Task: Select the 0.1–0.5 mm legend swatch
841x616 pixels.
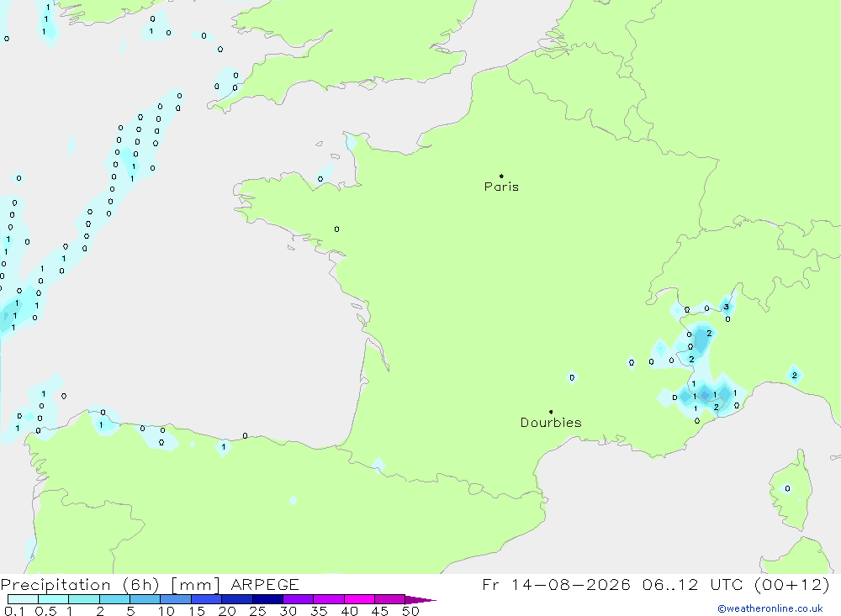Action: coord(23,599)
